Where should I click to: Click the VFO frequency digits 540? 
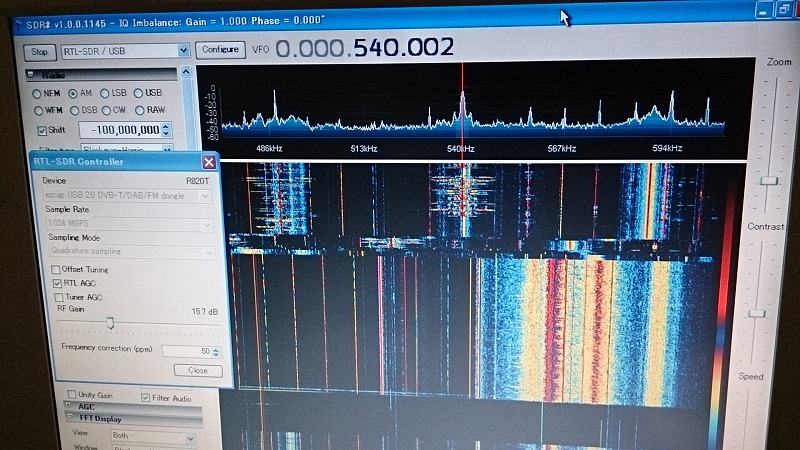pos(377,47)
